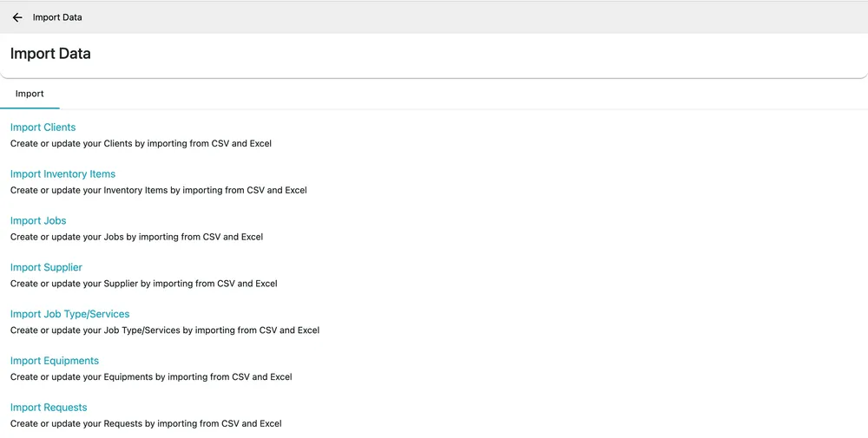This screenshot has height=438, width=868.
Task: Open the Import Equipments link
Action: point(54,361)
